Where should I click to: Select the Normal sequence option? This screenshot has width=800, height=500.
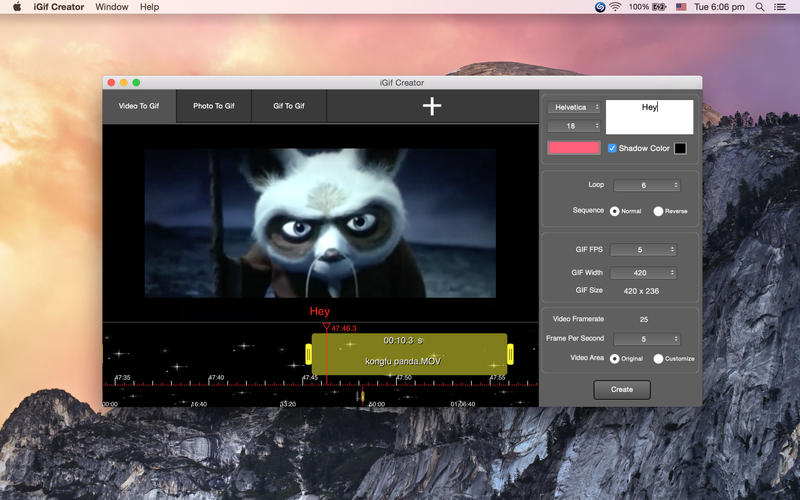[x=614, y=211]
